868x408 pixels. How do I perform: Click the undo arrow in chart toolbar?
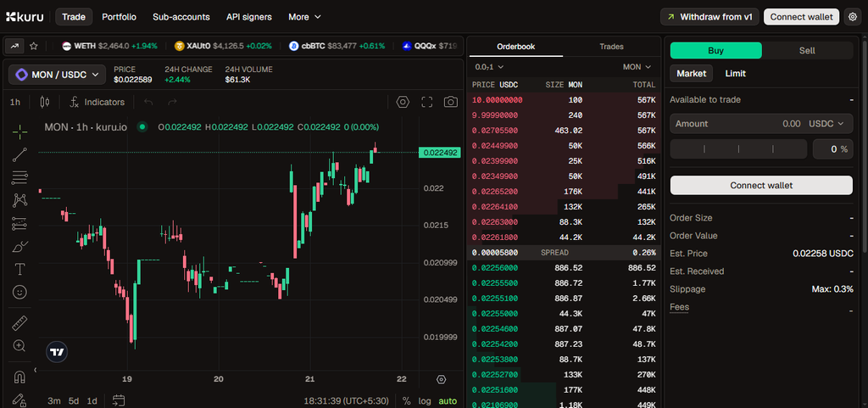(148, 102)
